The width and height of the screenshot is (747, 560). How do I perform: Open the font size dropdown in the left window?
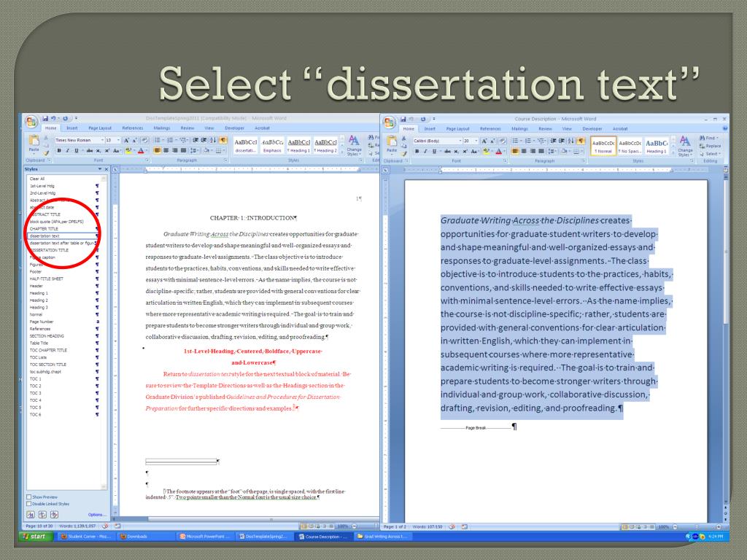pyautogui.click(x=118, y=140)
